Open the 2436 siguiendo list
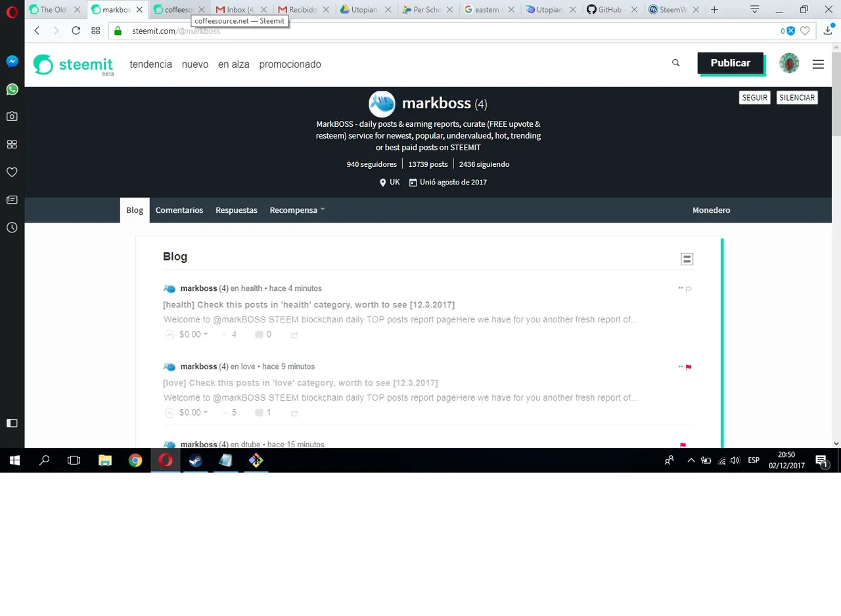Screen dimensions: 841x616 click(484, 164)
